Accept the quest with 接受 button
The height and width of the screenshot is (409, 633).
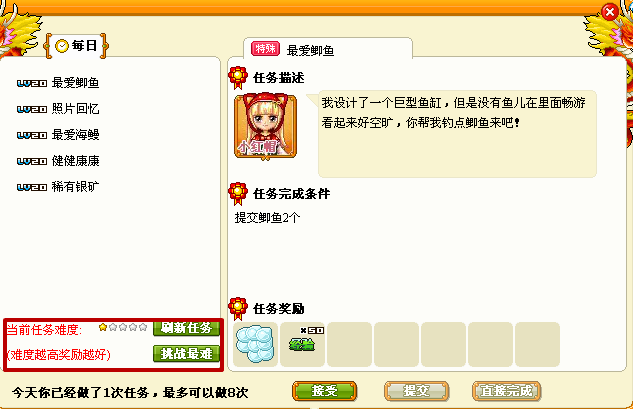click(x=325, y=391)
